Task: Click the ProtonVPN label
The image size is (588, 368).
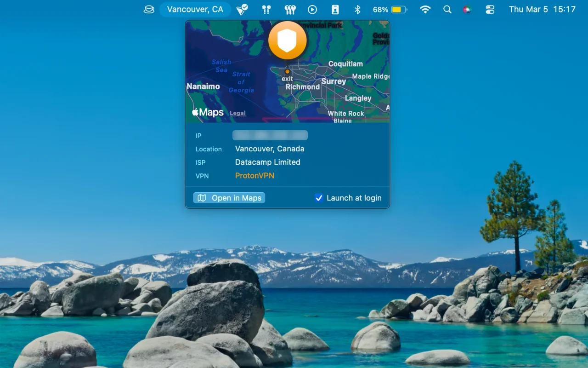Action: coord(254,175)
